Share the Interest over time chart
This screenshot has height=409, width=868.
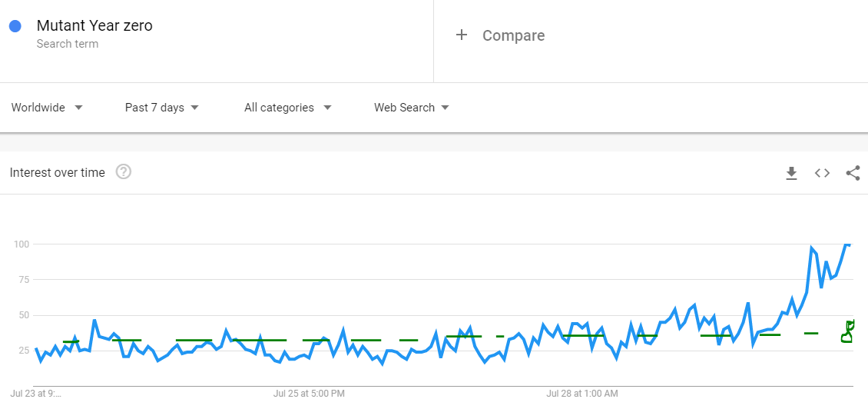pyautogui.click(x=853, y=173)
